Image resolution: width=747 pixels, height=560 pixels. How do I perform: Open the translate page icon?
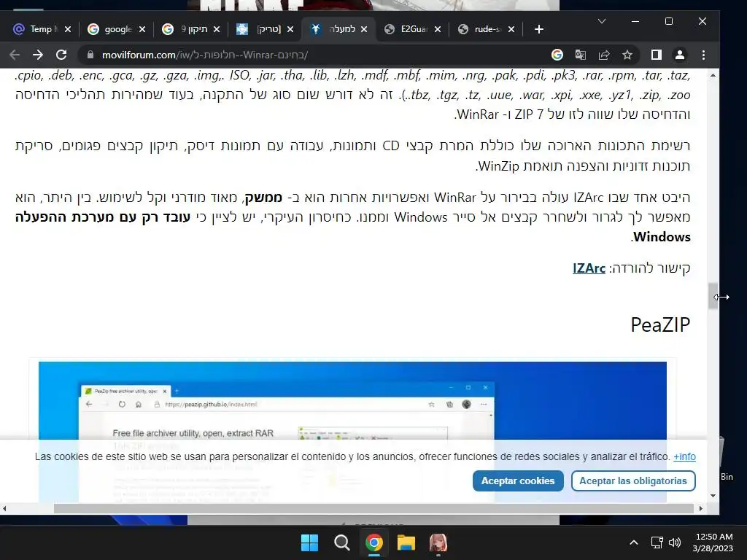(580, 55)
